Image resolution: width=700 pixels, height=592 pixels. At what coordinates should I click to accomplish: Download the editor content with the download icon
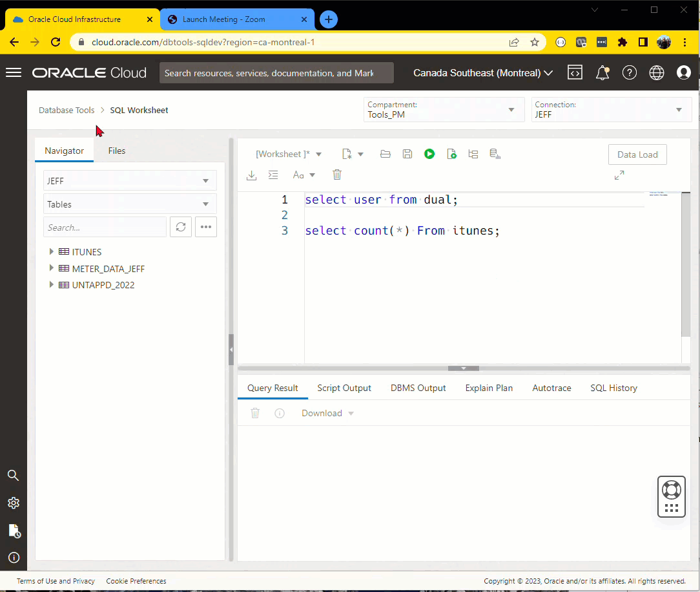pos(251,175)
